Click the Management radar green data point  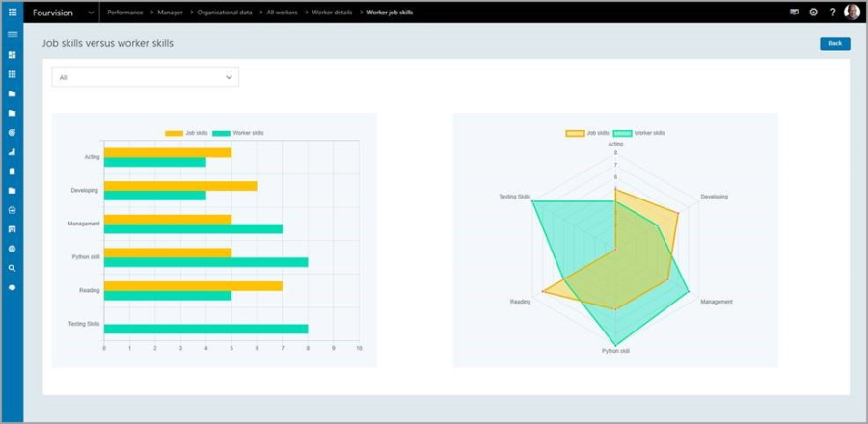[x=688, y=291]
